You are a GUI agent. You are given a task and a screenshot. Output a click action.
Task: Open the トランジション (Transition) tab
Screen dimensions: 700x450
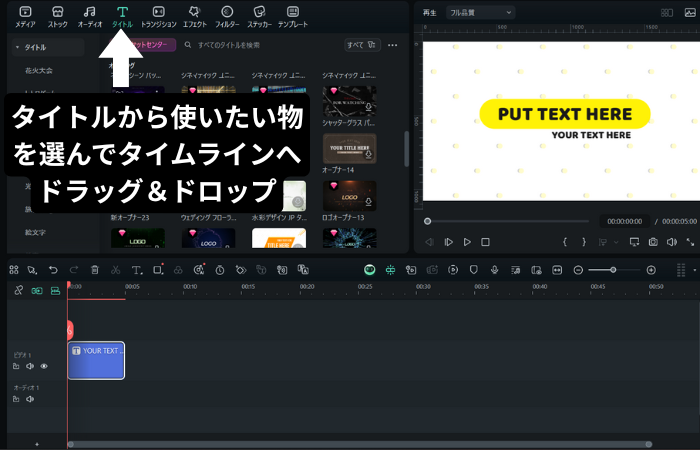point(158,17)
